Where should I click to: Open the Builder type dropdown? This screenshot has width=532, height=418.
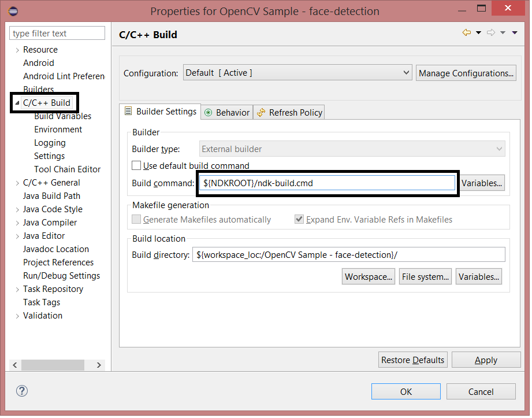coord(499,149)
